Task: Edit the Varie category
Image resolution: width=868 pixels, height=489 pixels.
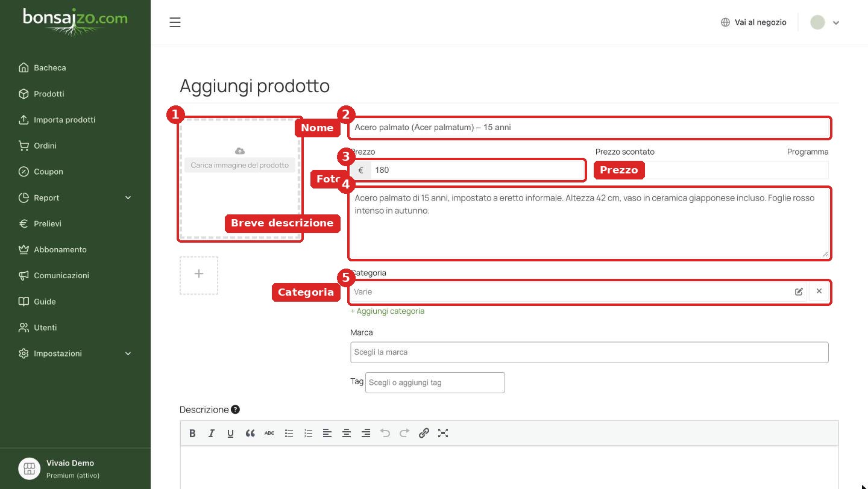Action: click(x=799, y=291)
